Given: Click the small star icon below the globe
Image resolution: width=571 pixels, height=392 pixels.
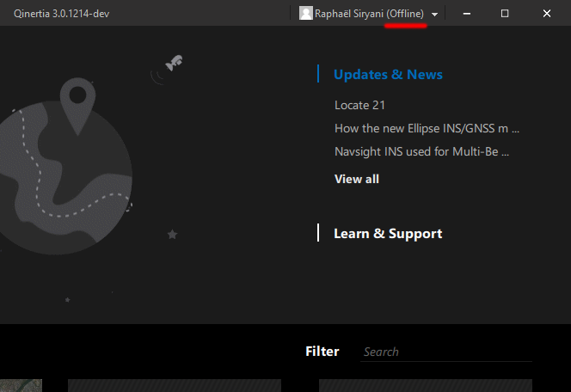Looking at the screenshot, I should pyautogui.click(x=172, y=234).
